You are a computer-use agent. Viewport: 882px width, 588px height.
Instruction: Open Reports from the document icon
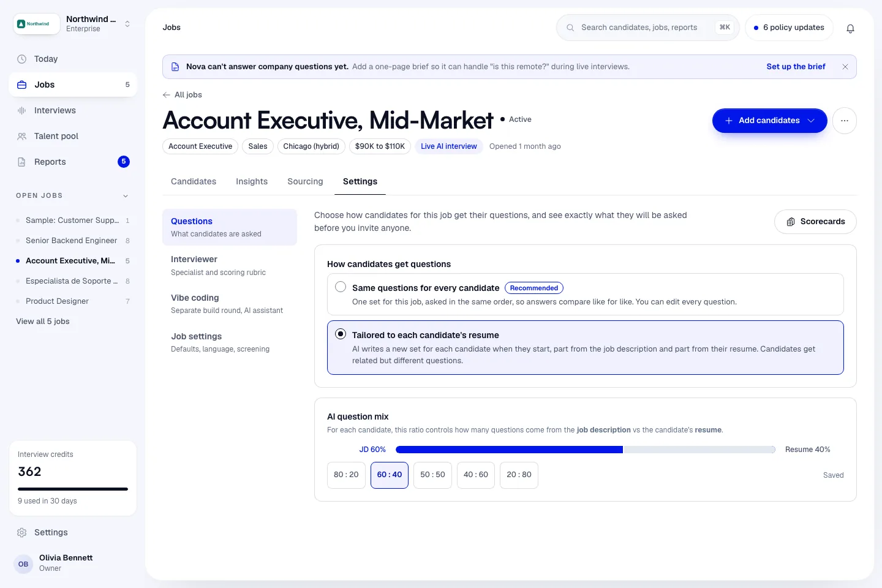[22, 162]
